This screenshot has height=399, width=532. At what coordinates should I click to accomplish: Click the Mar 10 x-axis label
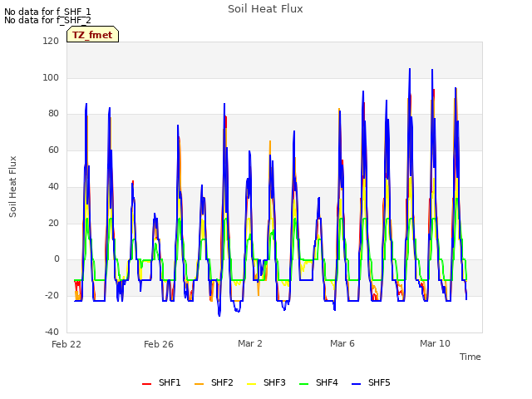435,343
